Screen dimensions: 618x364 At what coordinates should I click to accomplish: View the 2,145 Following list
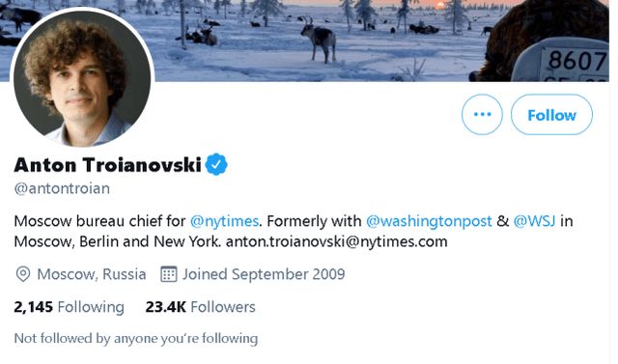[x=69, y=307]
